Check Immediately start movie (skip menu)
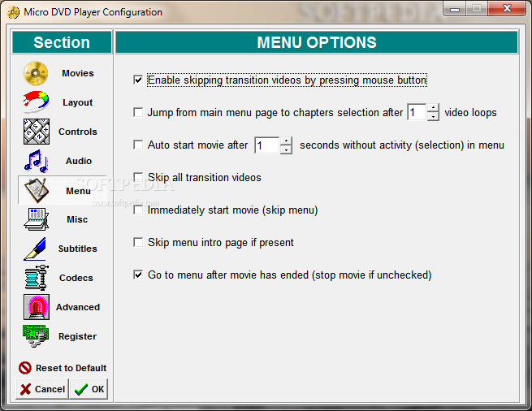Screen dimensions: 532x411 [x=138, y=210]
